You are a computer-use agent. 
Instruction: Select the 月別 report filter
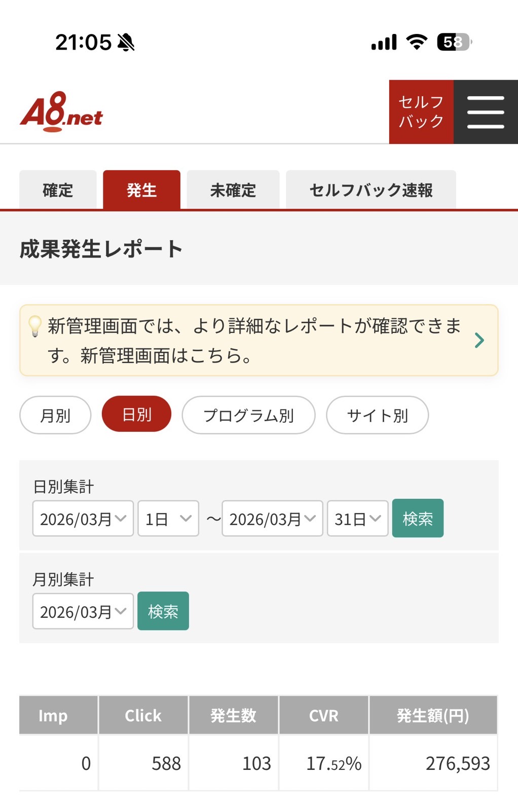(55, 415)
